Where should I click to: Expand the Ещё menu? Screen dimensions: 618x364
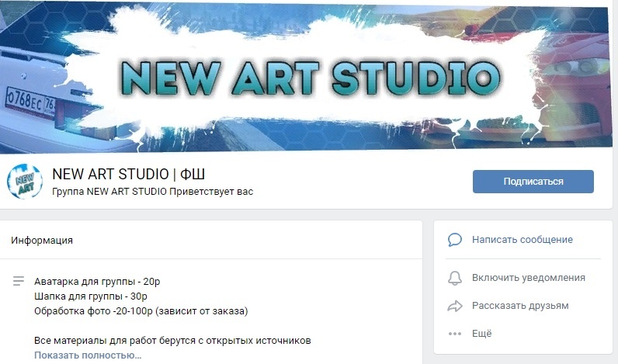point(481,334)
